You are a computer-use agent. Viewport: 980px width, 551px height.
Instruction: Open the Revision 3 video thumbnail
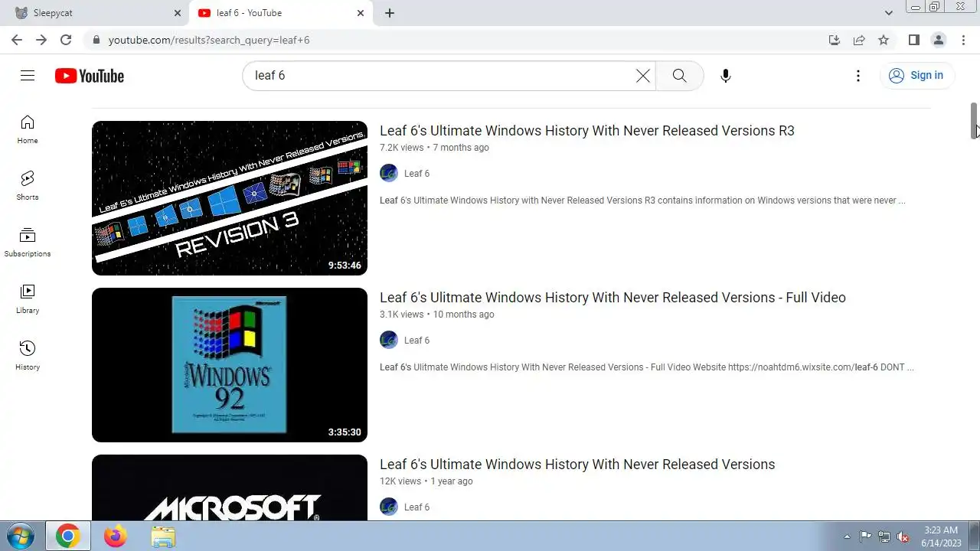click(230, 198)
